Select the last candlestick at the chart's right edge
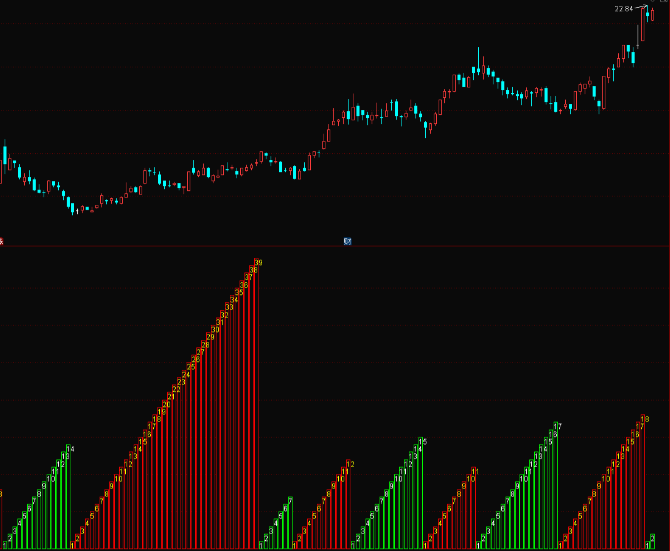Screen dimensions: 670x551 (652, 14)
